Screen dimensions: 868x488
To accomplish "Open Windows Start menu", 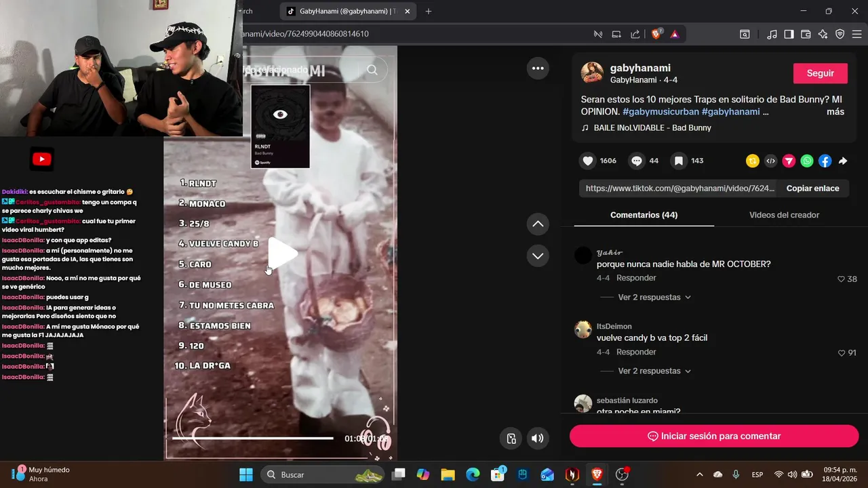I will 246,474.
